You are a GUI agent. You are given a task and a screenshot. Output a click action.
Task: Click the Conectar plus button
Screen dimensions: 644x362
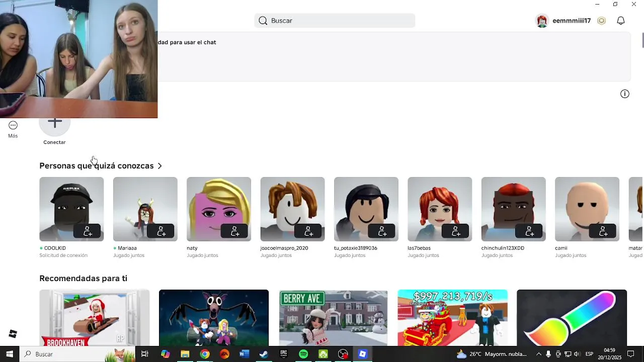tap(54, 125)
